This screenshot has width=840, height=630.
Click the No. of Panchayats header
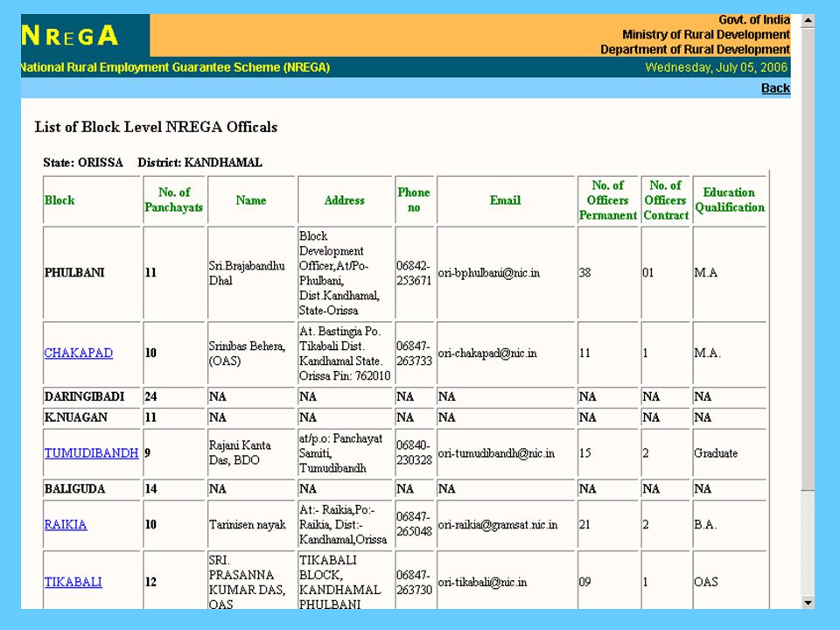tap(174, 199)
